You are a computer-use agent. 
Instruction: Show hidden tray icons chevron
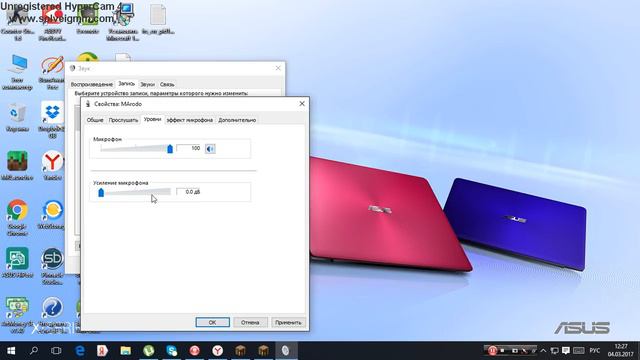tap(543, 351)
